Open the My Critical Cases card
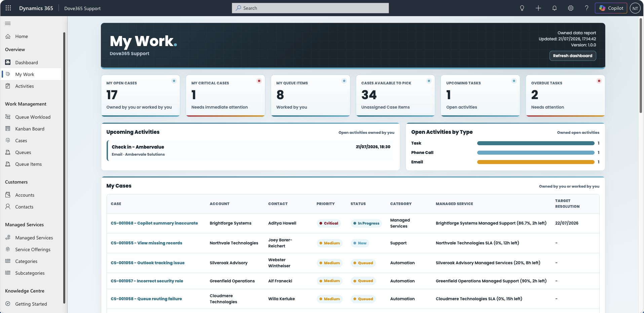Screen dimensions: 644x313 click(x=226, y=96)
